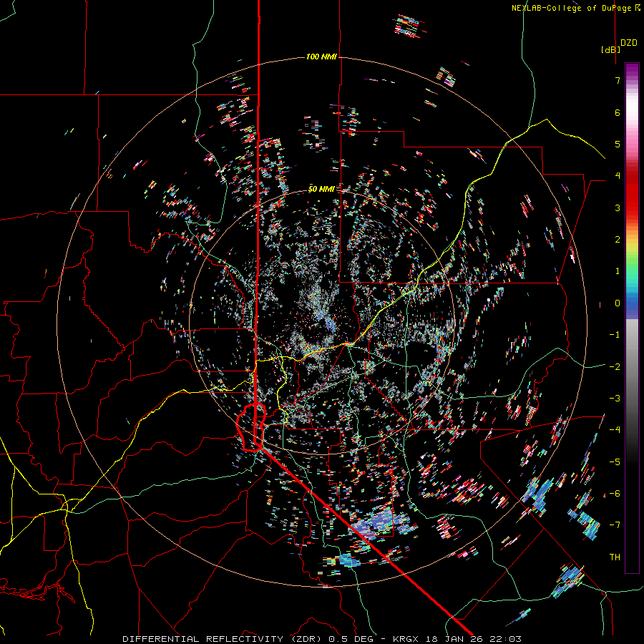Click the -6 value on color scale
Image resolution: width=644 pixels, height=644 pixels.
click(x=615, y=494)
